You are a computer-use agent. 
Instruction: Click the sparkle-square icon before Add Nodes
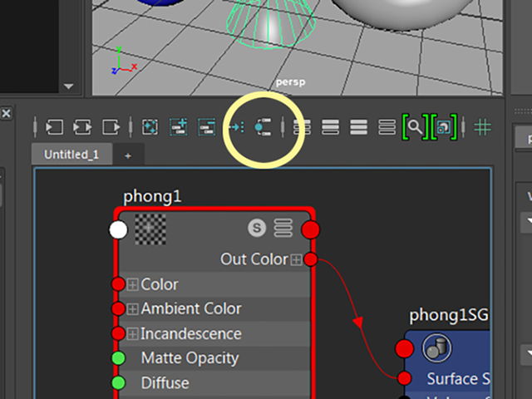[x=150, y=127]
